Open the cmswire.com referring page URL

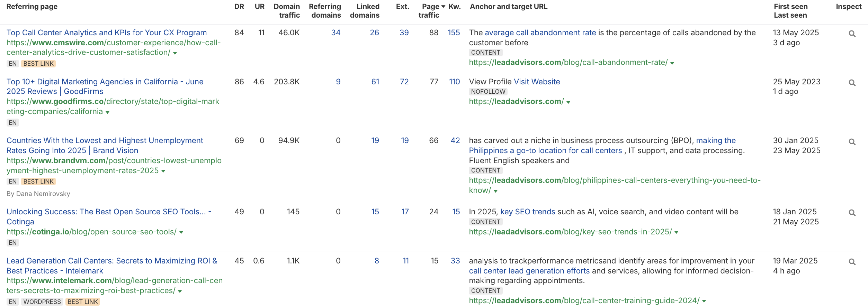(114, 48)
